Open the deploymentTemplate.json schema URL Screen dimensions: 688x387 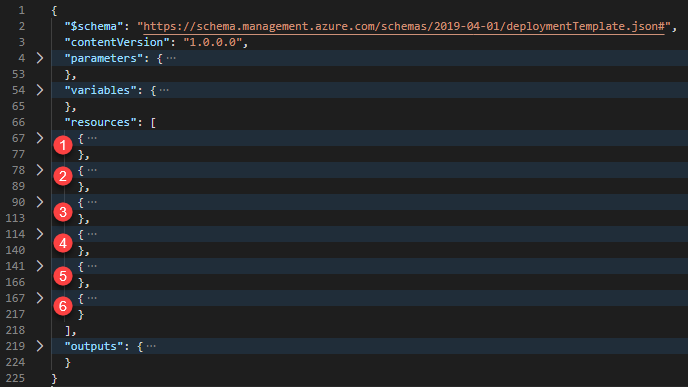click(x=404, y=26)
